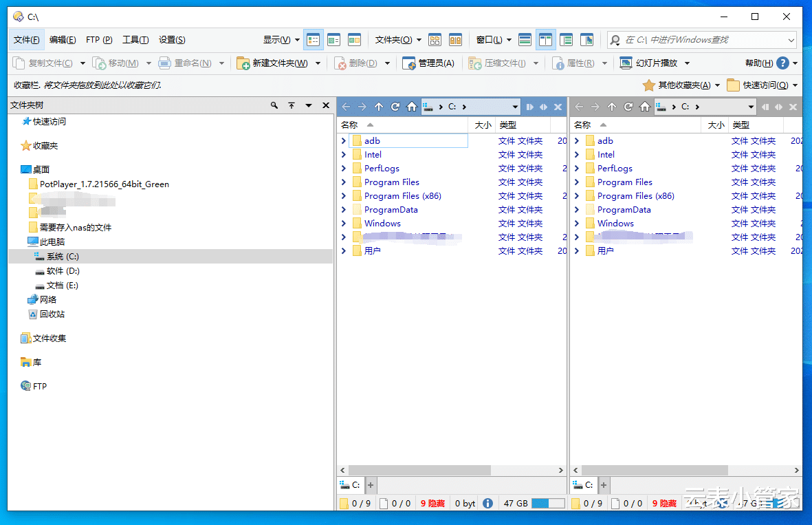The width and height of the screenshot is (812, 525).
Task: Toggle the dual vertical pane layout button
Action: coord(545,40)
